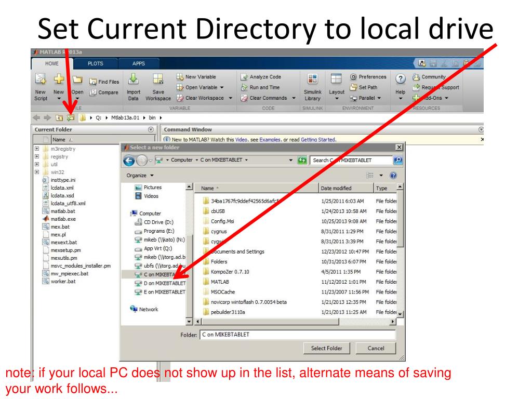The width and height of the screenshot is (532, 399).
Task: Click the change view icon in dialog
Action: coord(370,176)
